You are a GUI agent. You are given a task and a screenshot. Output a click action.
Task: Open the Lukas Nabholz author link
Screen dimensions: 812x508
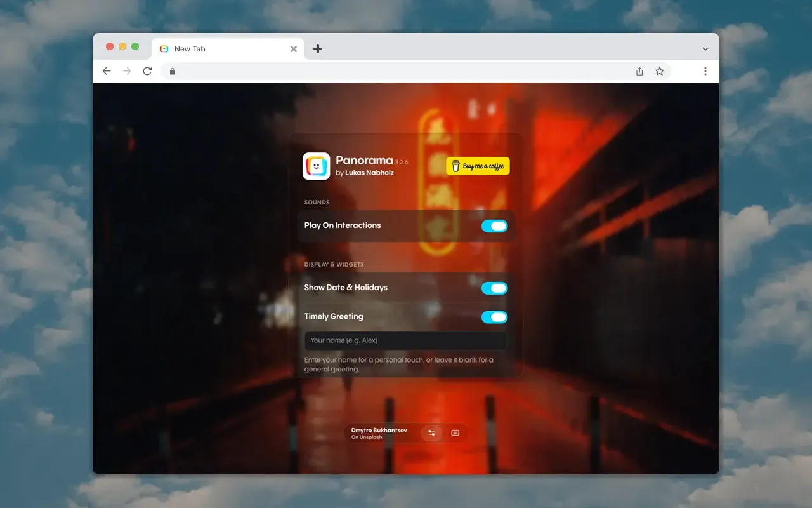tap(369, 173)
